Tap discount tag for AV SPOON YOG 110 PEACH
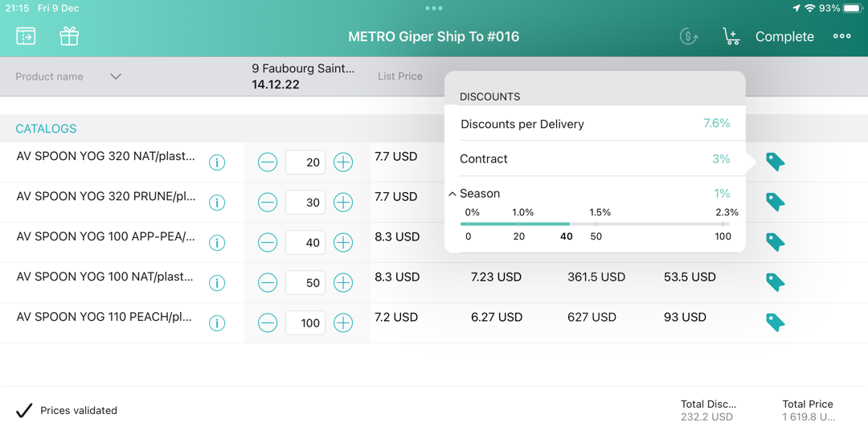The height and width of the screenshot is (439, 868). click(775, 322)
